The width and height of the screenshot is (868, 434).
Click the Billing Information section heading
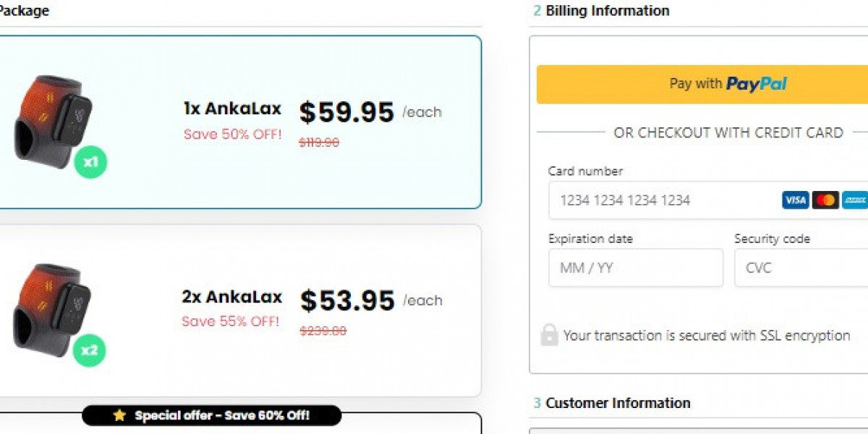click(x=607, y=11)
